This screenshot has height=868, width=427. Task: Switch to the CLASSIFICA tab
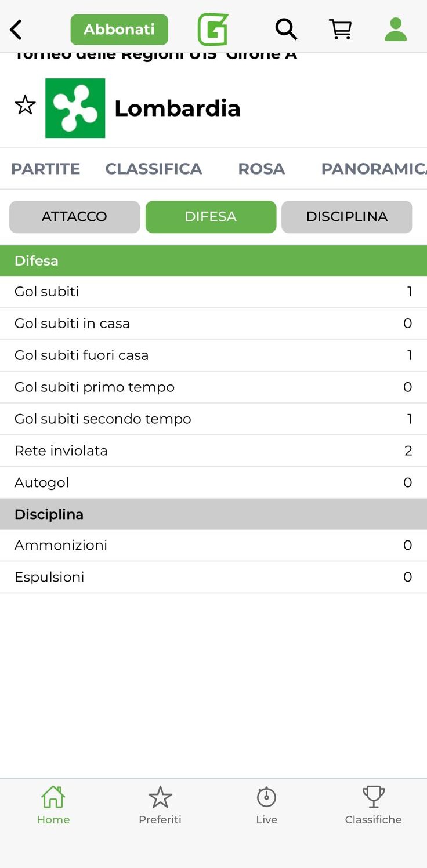pos(153,169)
